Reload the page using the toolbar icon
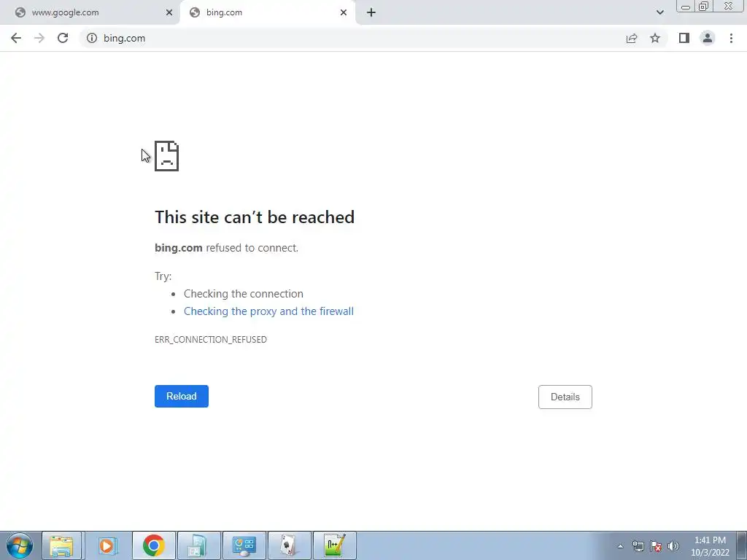Image resolution: width=747 pixels, height=560 pixels. (x=63, y=38)
